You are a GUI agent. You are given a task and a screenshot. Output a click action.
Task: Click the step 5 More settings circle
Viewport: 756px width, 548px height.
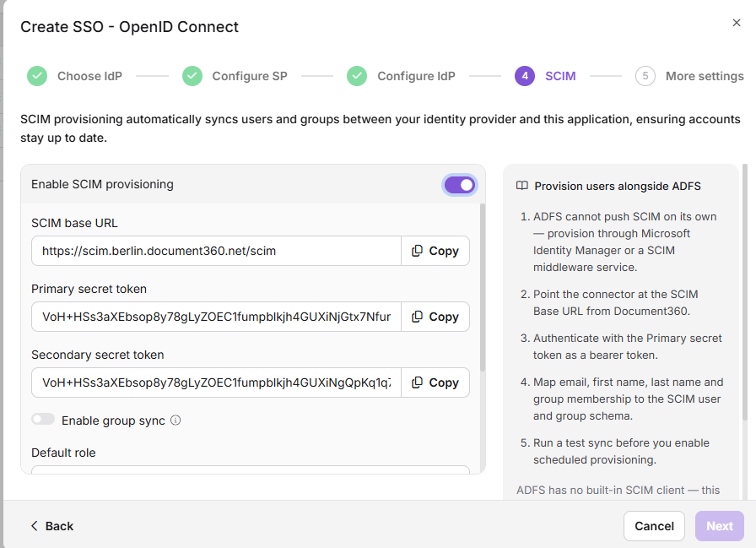pos(645,76)
